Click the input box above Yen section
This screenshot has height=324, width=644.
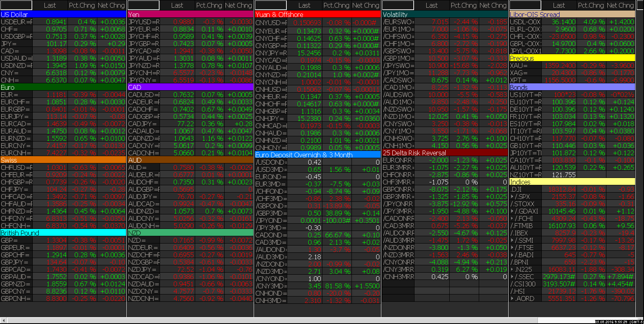click(143, 5)
